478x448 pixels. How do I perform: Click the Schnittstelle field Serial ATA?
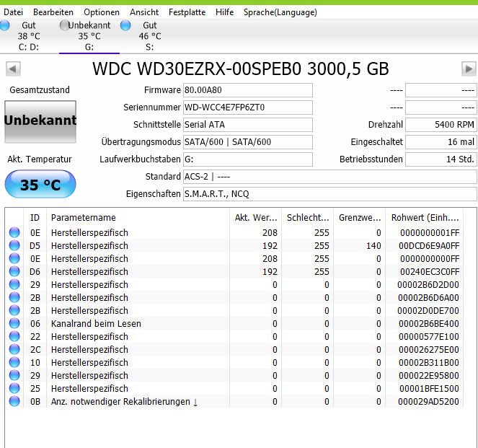(x=248, y=125)
